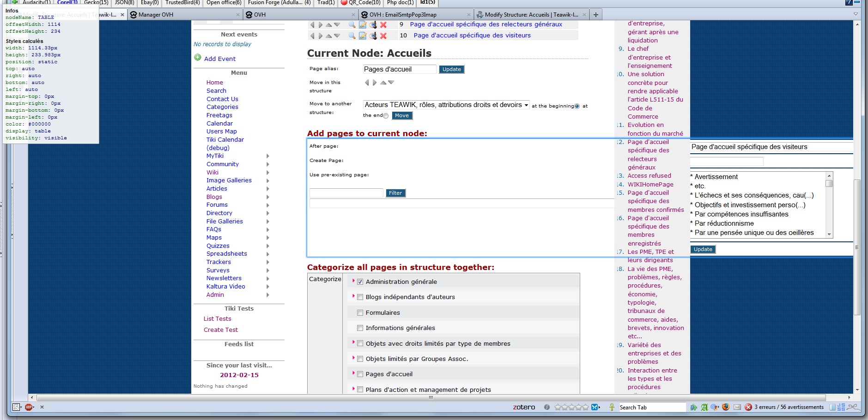Click the magnifier view icon in row 10
This screenshot has height=420, width=868.
352,36
